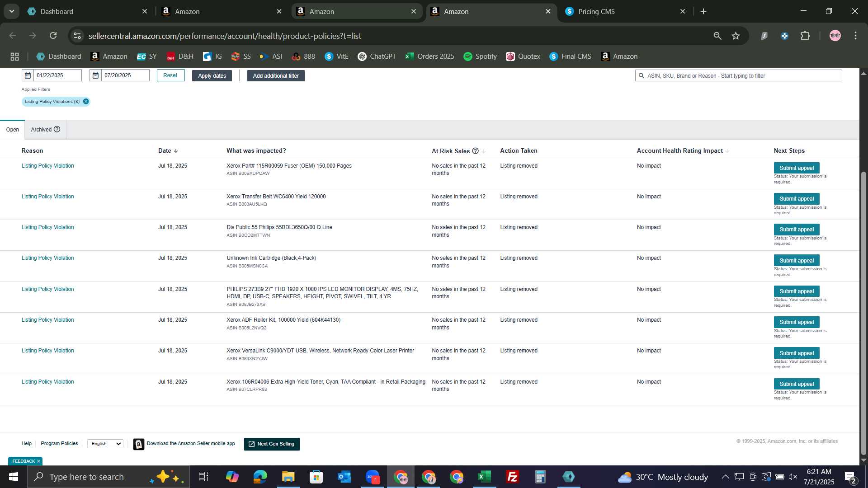Click Add additional filter button
868x488 pixels.
276,76
